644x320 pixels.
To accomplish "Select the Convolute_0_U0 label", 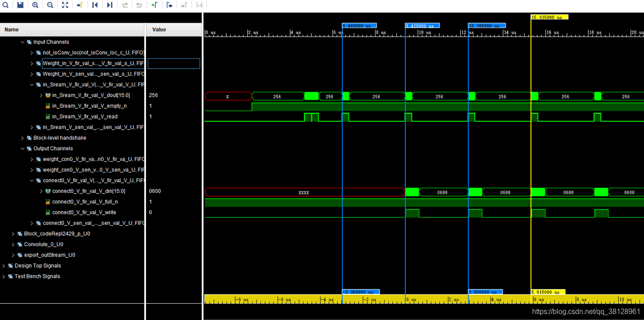I will 43,245.
